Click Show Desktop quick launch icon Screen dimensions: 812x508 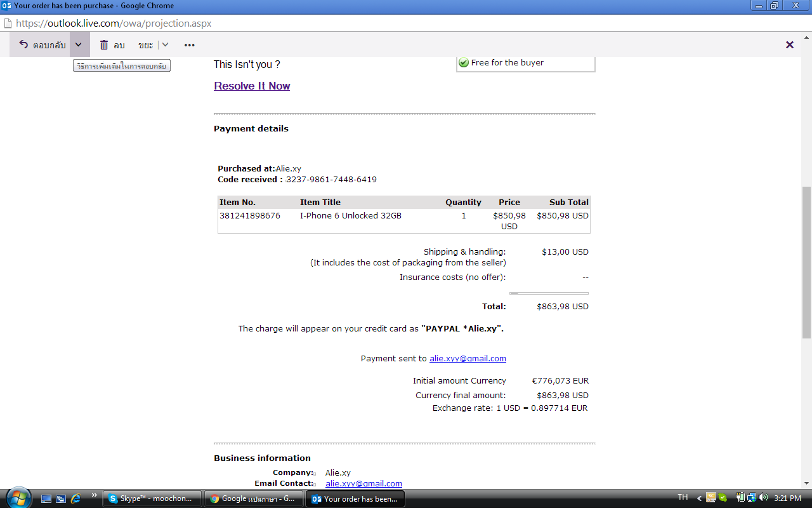point(46,498)
